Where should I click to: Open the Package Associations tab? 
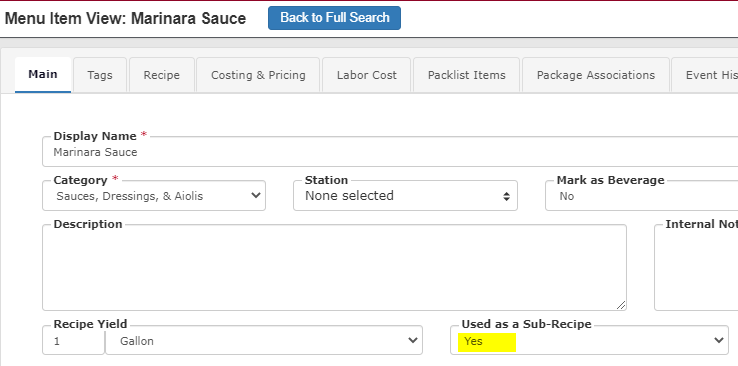pyautogui.click(x=596, y=75)
